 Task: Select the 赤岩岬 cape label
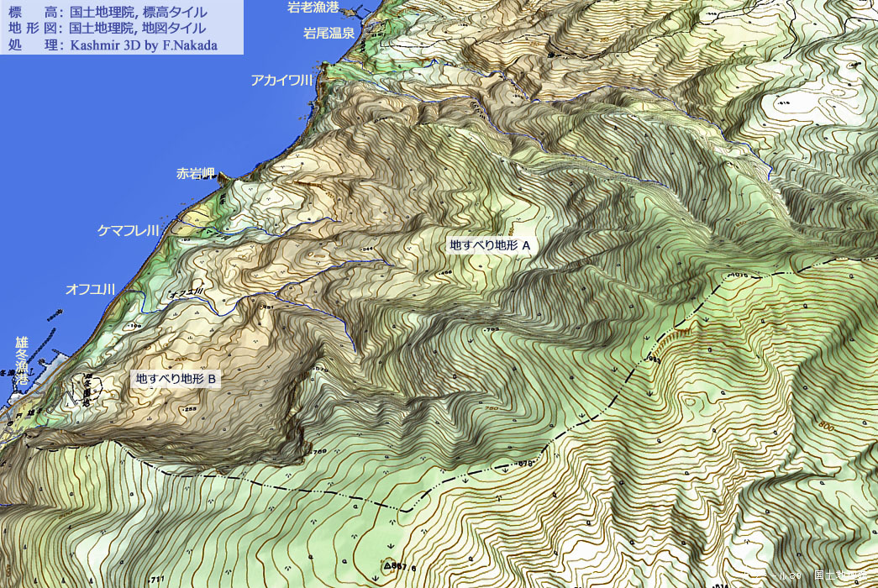click(196, 174)
